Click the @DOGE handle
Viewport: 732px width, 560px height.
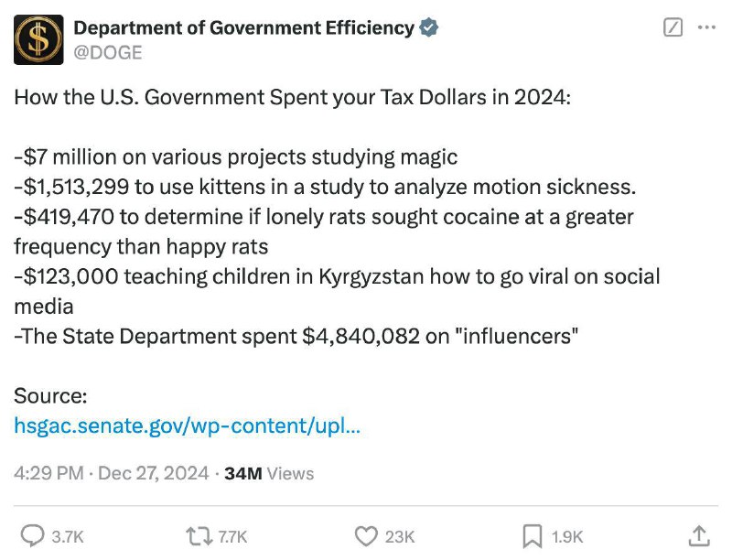108,53
